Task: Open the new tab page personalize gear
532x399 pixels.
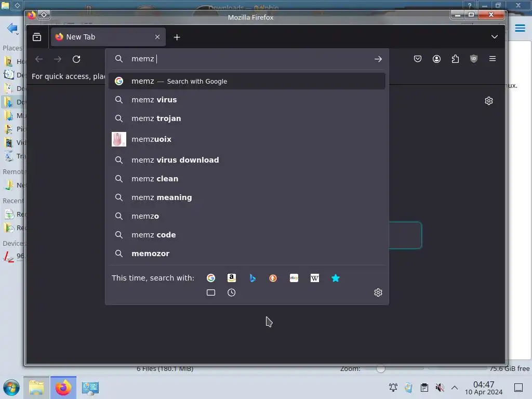Action: (x=488, y=101)
